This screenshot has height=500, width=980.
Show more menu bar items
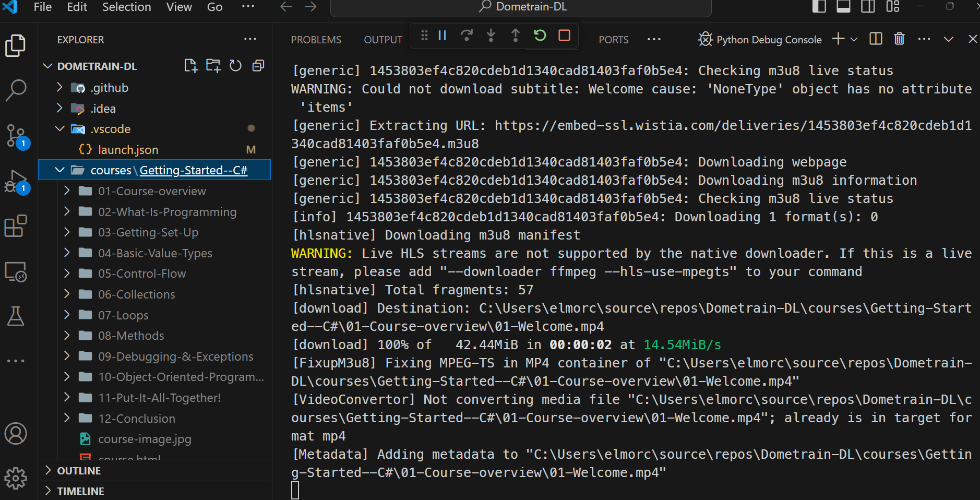pyautogui.click(x=248, y=7)
